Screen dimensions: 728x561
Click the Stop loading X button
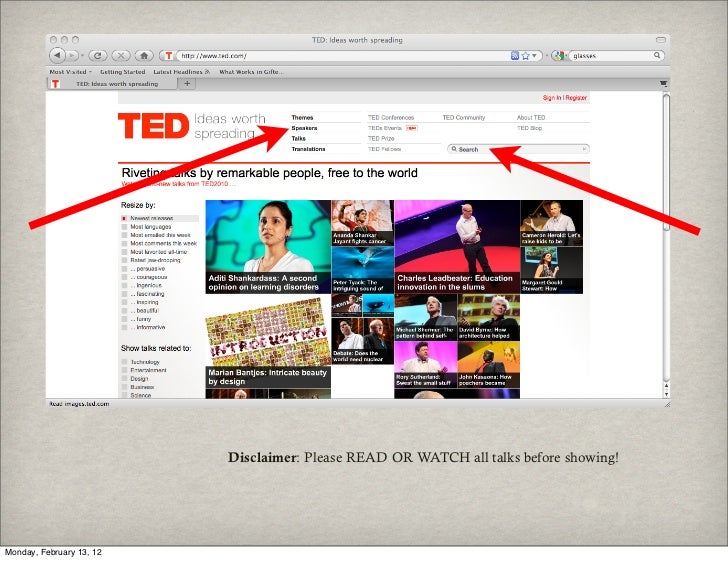[121, 56]
